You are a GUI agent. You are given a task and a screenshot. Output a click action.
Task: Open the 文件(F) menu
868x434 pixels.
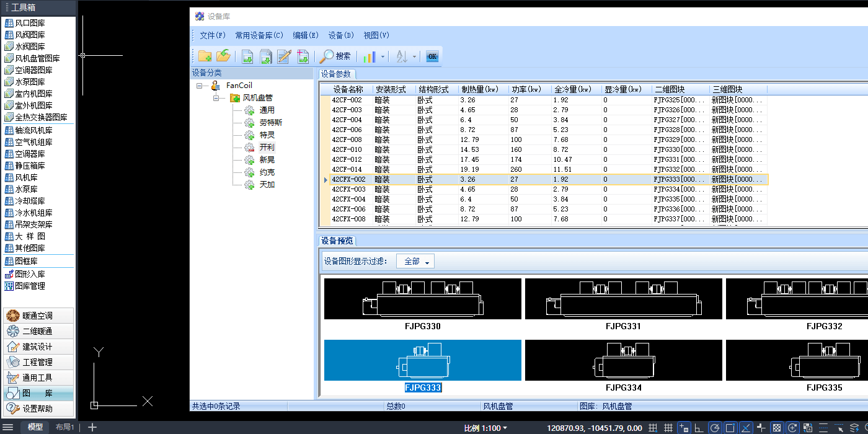coord(213,35)
